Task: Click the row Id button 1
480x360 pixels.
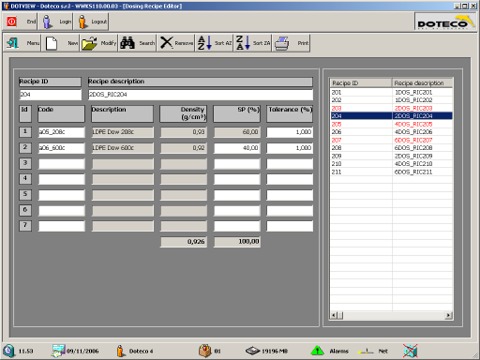Action: point(25,132)
